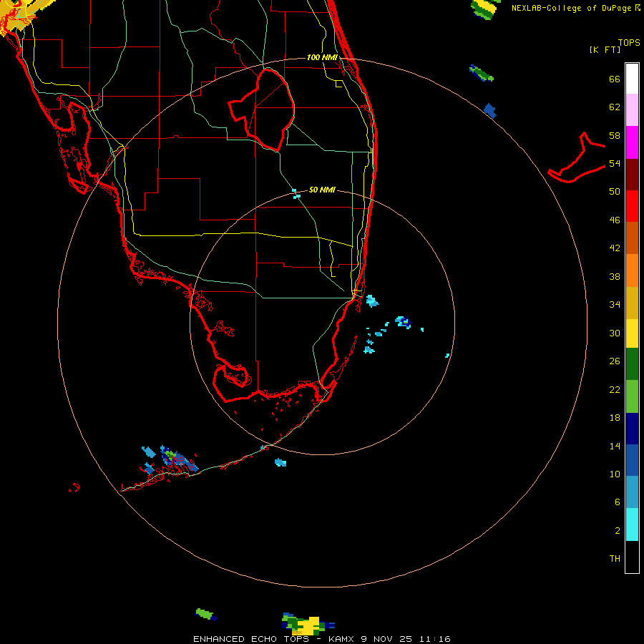Click the legend value 34
Viewport: 644px width, 644px height.
(x=615, y=305)
